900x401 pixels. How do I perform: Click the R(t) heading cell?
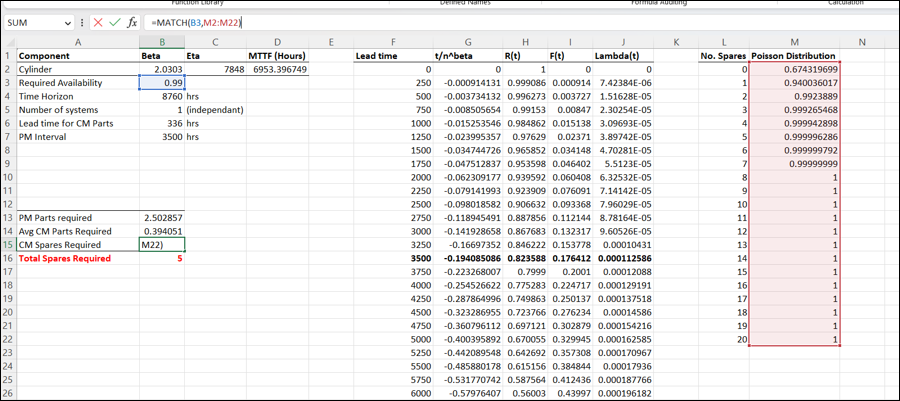525,56
